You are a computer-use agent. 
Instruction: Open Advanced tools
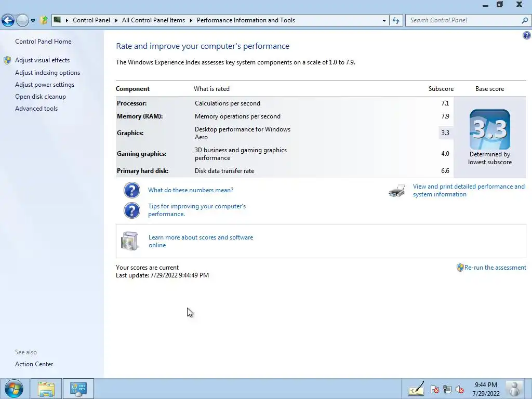tap(36, 108)
